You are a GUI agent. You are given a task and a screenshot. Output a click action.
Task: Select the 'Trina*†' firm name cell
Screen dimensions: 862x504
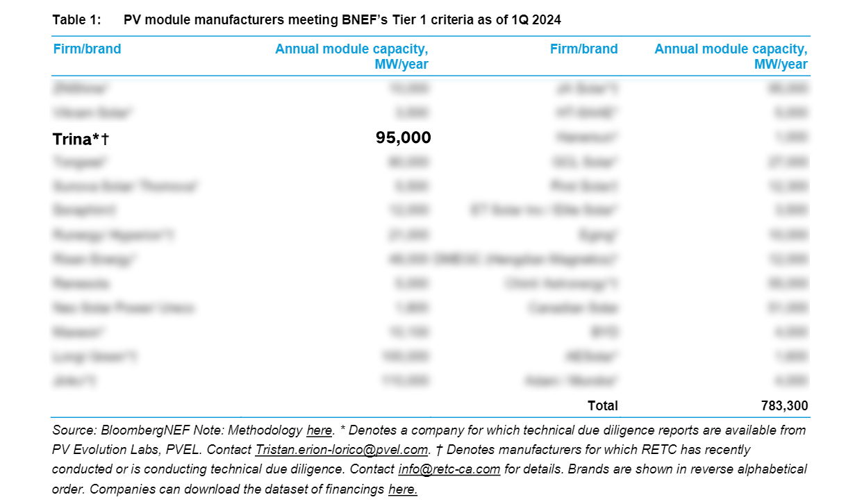[x=81, y=139]
